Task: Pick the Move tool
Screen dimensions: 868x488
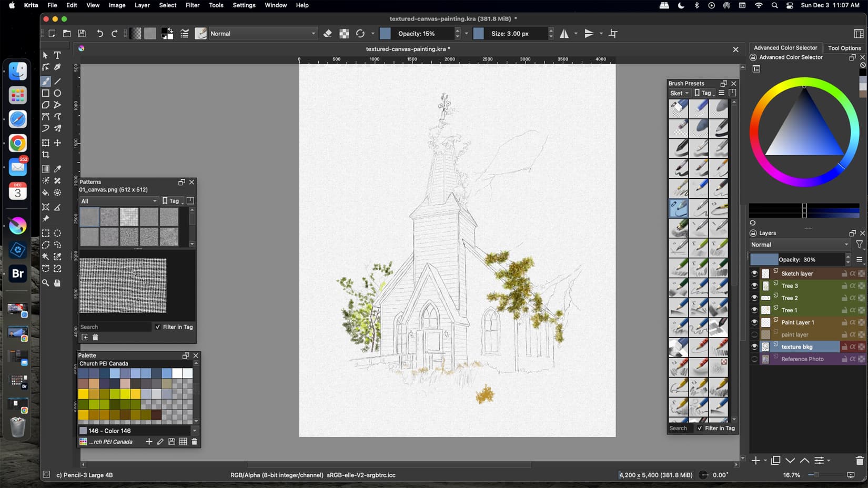Action: point(57,143)
